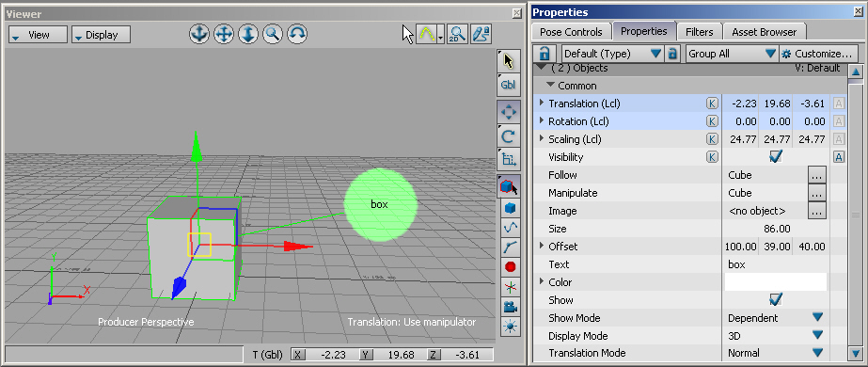Click the red octagon marker icon
The image size is (868, 367).
pyautogui.click(x=510, y=267)
